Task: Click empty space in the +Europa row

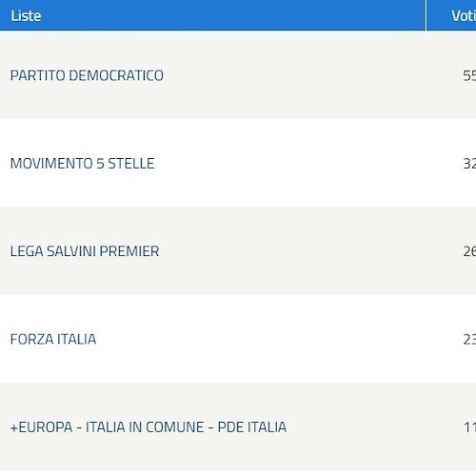Action: pos(374,426)
